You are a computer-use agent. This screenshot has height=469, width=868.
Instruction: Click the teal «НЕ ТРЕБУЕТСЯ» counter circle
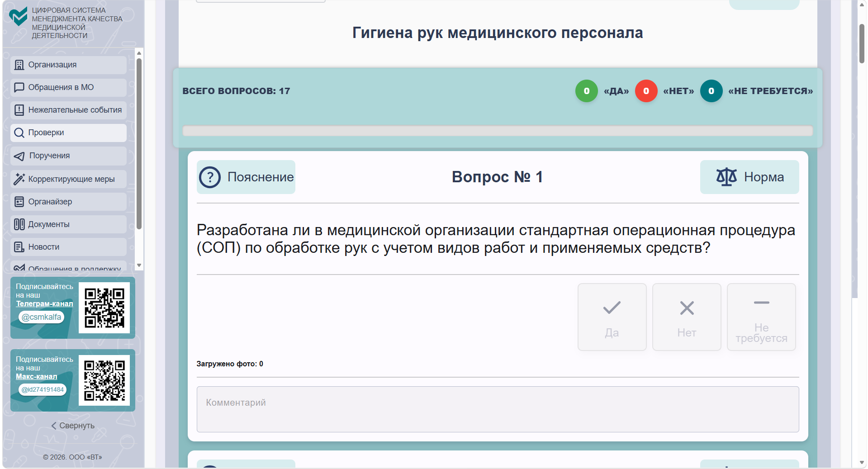711,91
